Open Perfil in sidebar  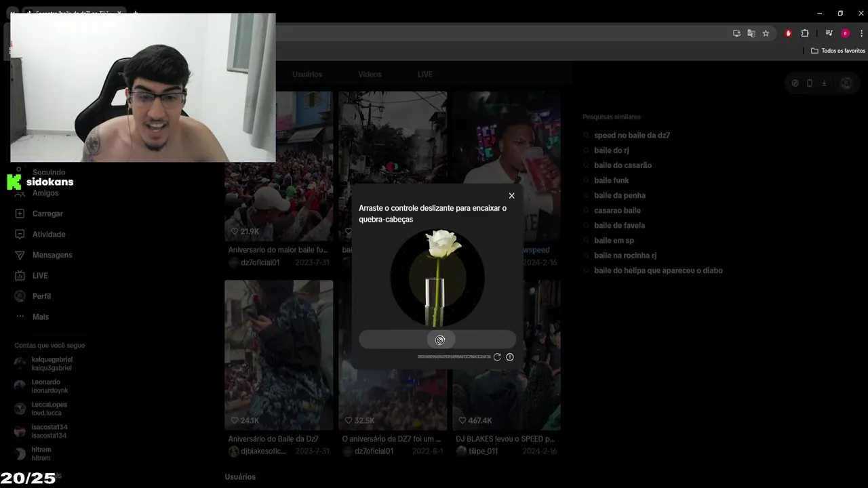[41, 296]
